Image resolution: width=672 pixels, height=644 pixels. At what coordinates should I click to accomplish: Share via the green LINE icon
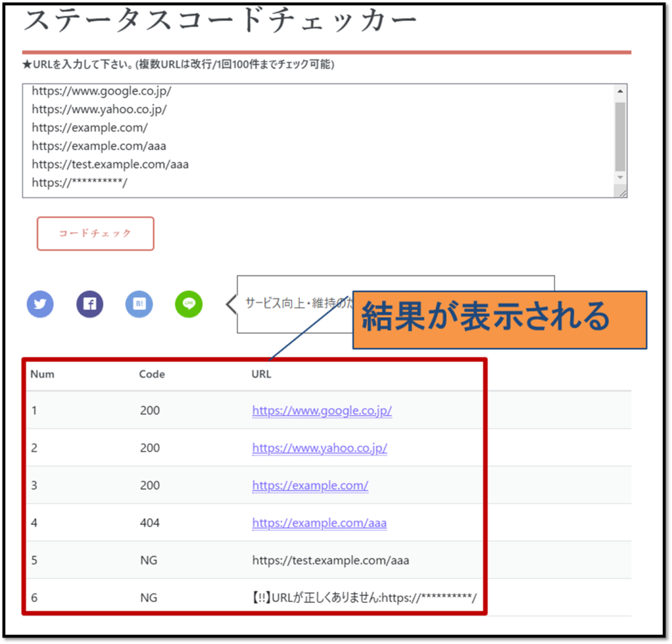click(x=189, y=305)
